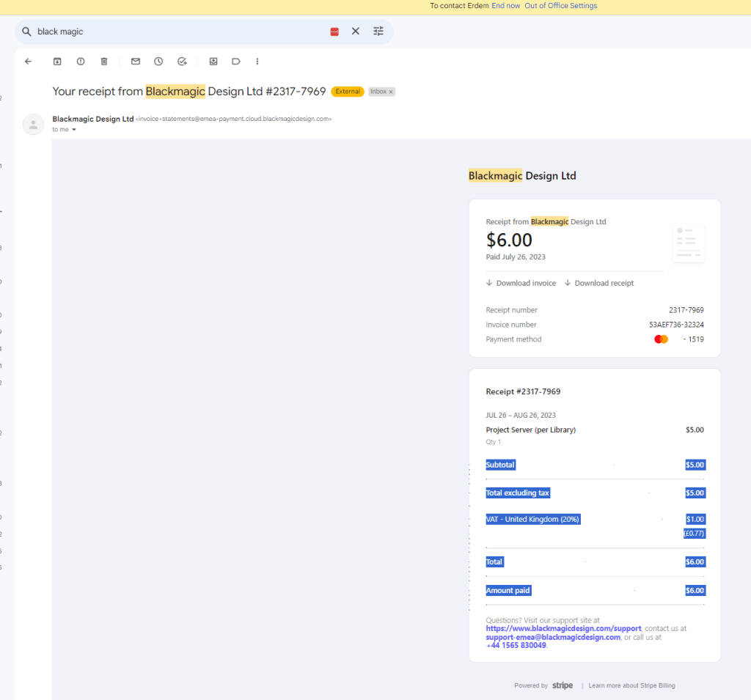
Task: Click the Receipt #2317-7969 heading
Action: click(523, 391)
